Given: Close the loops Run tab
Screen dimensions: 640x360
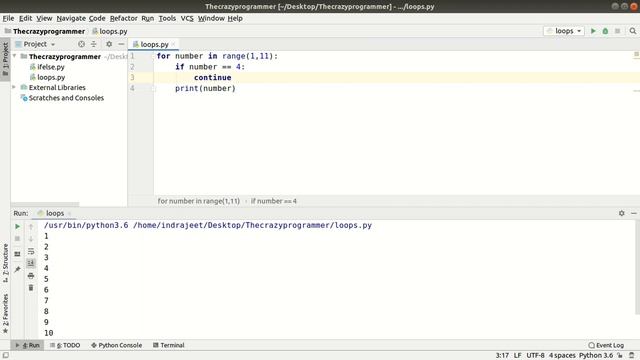Looking at the screenshot, I should [x=69, y=213].
